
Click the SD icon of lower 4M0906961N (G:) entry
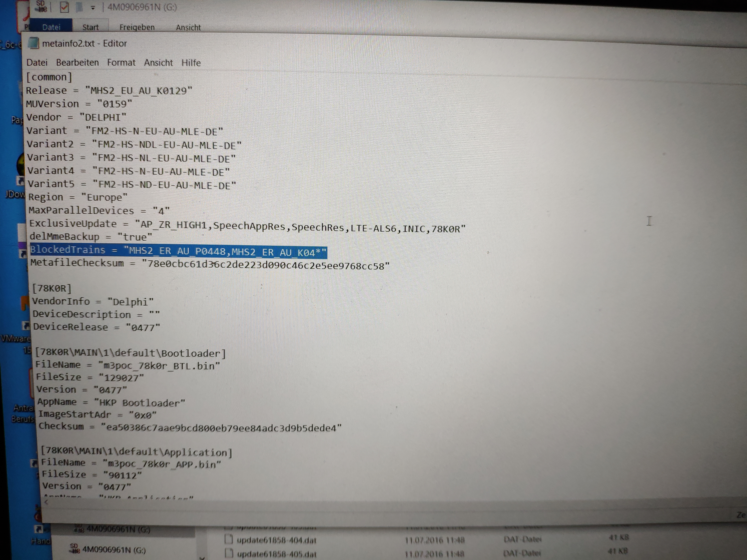(x=74, y=549)
